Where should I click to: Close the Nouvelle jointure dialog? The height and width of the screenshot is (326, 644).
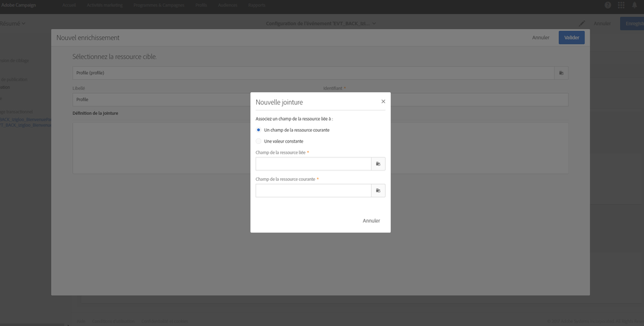point(383,101)
